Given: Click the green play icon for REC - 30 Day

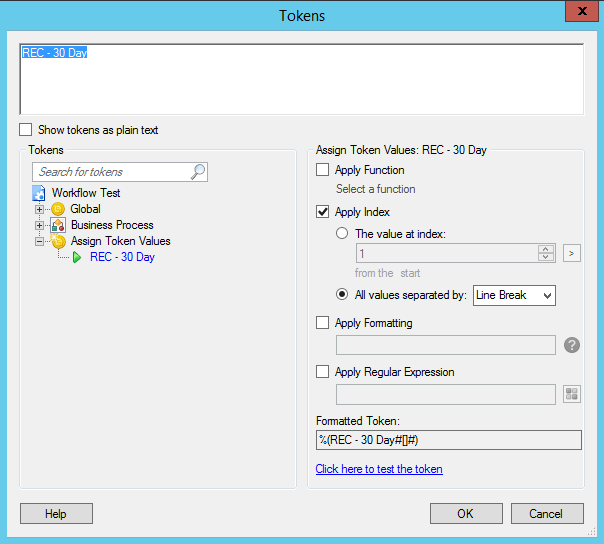Looking at the screenshot, I should [x=77, y=257].
